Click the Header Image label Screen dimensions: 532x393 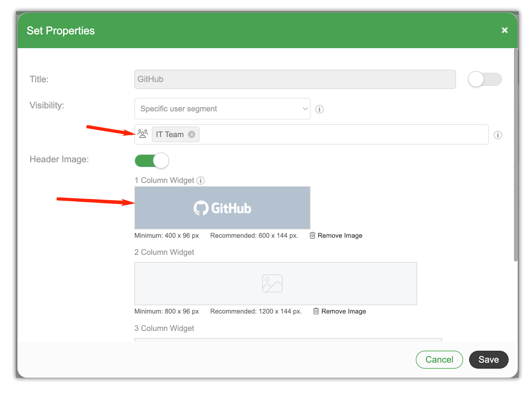point(59,159)
